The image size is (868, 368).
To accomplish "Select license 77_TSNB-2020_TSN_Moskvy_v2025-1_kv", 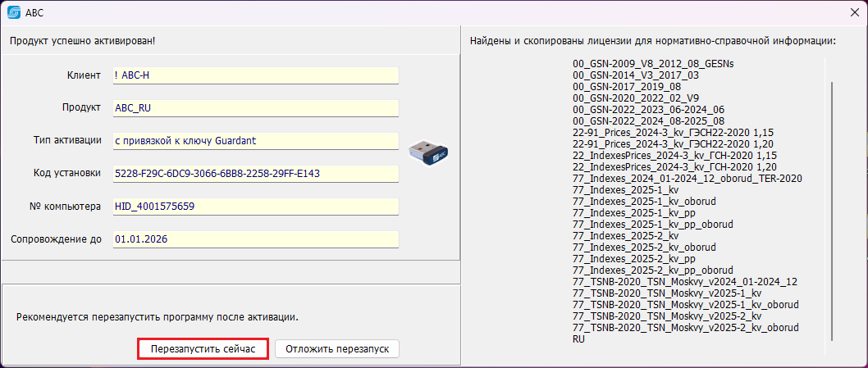I will coord(668,293).
